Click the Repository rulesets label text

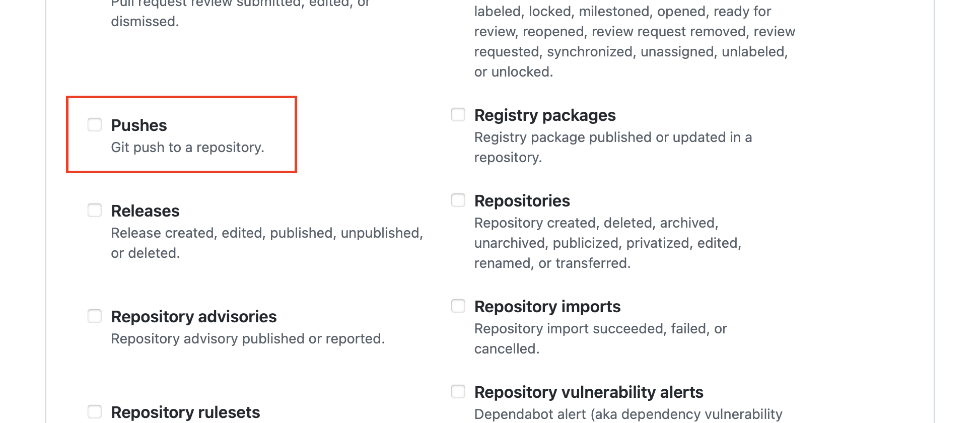185,412
